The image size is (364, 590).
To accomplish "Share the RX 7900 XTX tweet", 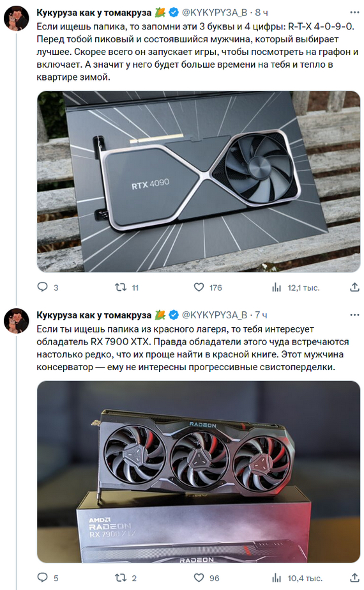I will 354,578.
